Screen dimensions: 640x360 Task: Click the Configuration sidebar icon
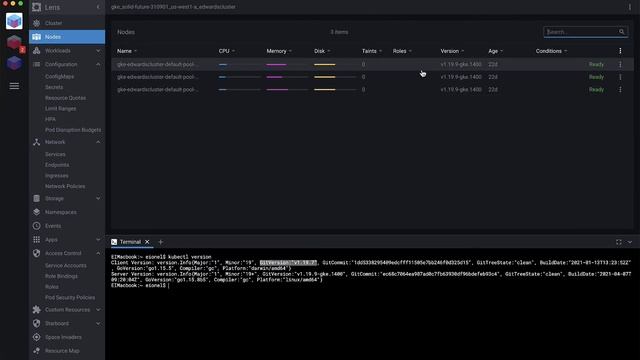pyautogui.click(x=36, y=64)
